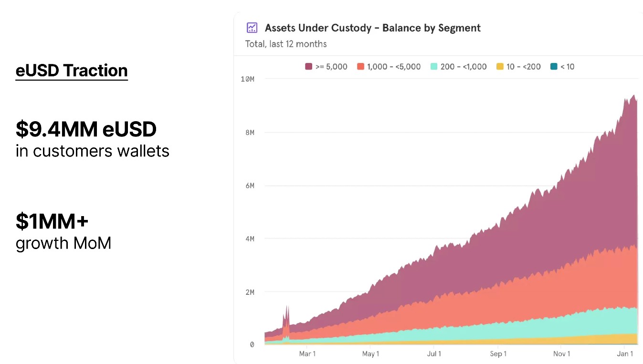Click the "200 - <1,000" teal legend swatch
The image size is (643, 364).
434,67
